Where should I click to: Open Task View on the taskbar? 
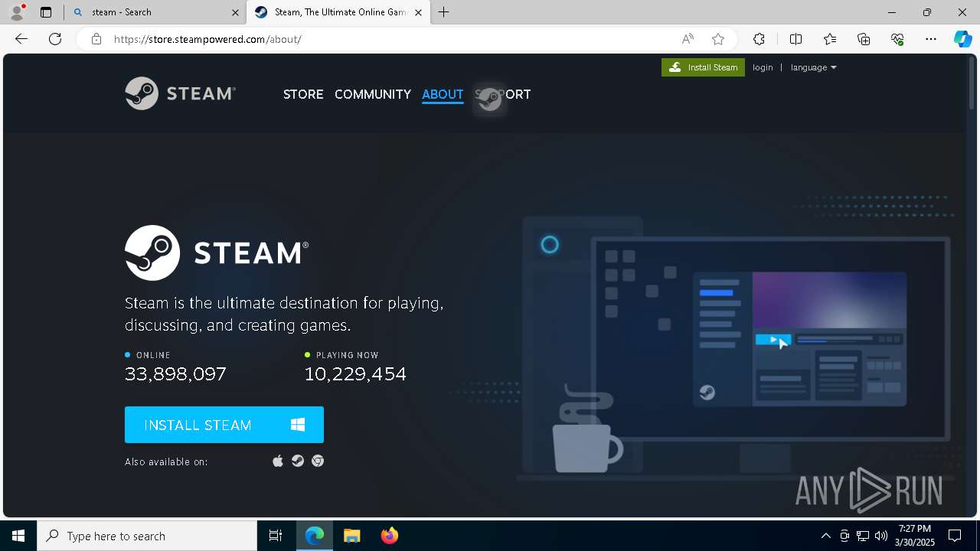[276, 536]
